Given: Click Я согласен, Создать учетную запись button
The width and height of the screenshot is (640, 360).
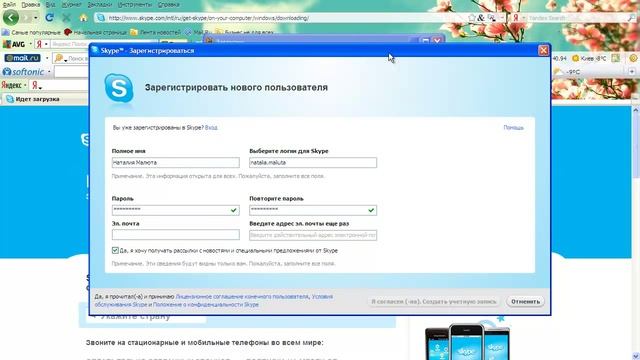Looking at the screenshot, I should pos(434,301).
